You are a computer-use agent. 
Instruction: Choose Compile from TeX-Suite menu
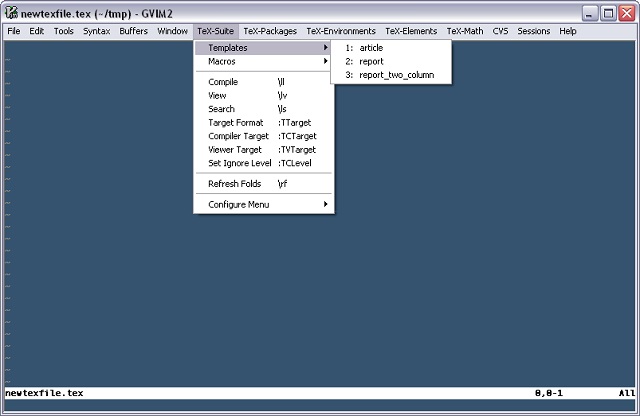tap(264, 82)
